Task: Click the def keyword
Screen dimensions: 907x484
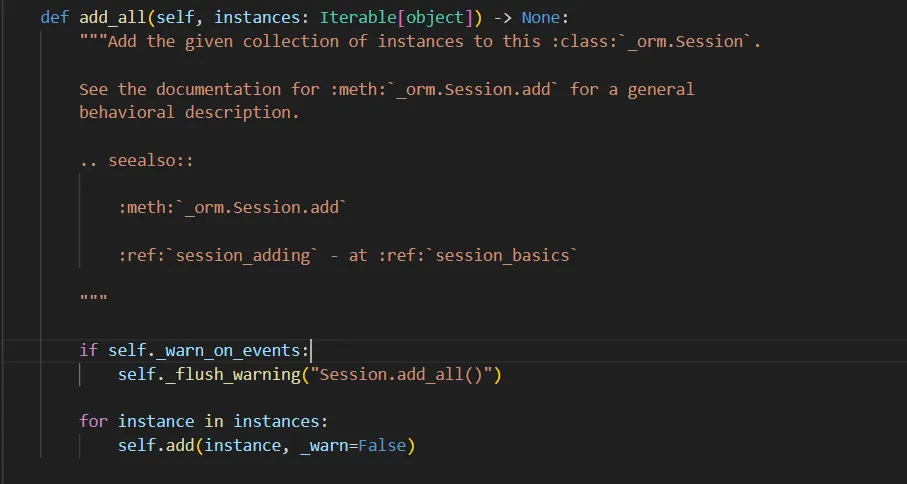Action: point(54,18)
